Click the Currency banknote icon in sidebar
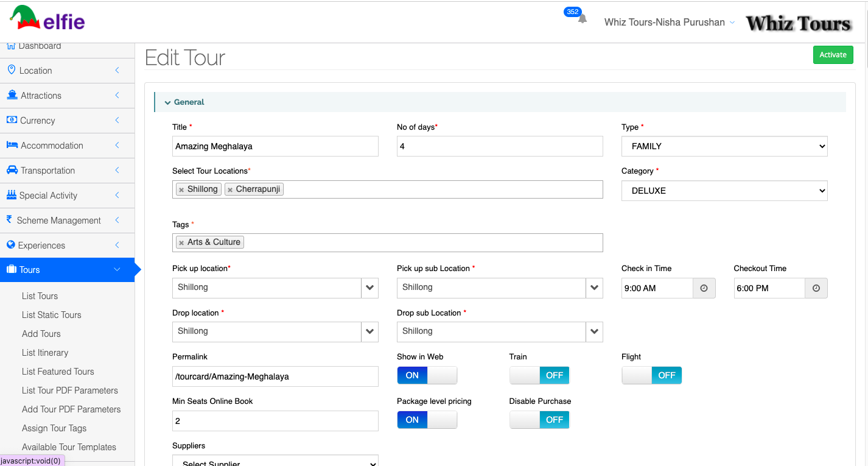 pyautogui.click(x=12, y=120)
